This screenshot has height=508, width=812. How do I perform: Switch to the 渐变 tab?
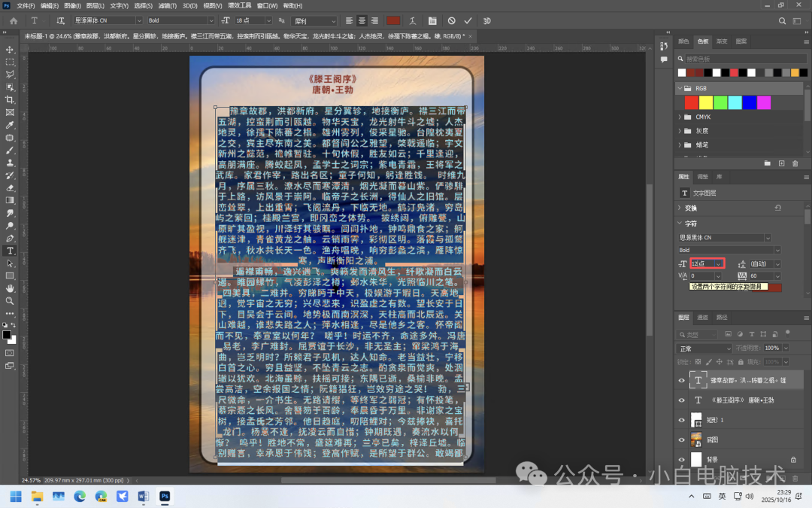(722, 41)
